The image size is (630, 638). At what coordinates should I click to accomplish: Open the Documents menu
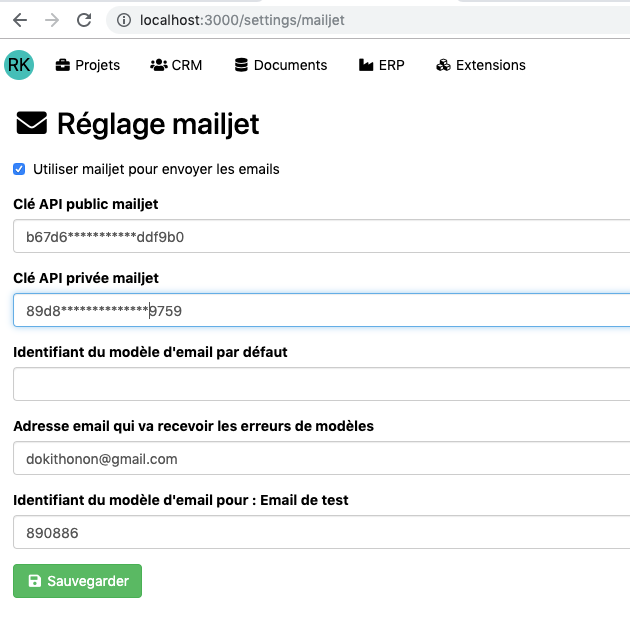(x=290, y=65)
